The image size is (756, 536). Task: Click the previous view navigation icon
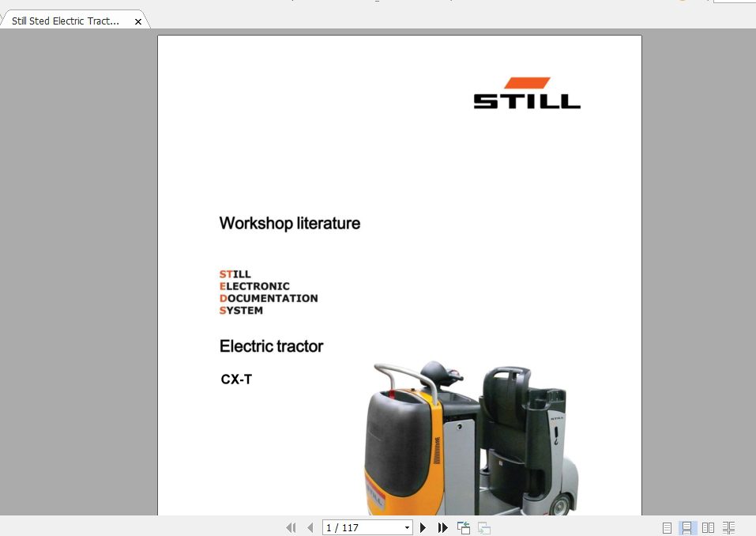464,528
